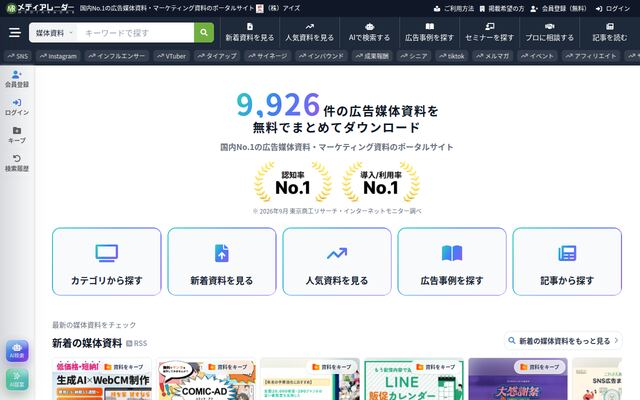Open 新着資料を見る in the top navigation
Image resolution: width=640 pixels, height=400 pixels.
click(x=250, y=32)
